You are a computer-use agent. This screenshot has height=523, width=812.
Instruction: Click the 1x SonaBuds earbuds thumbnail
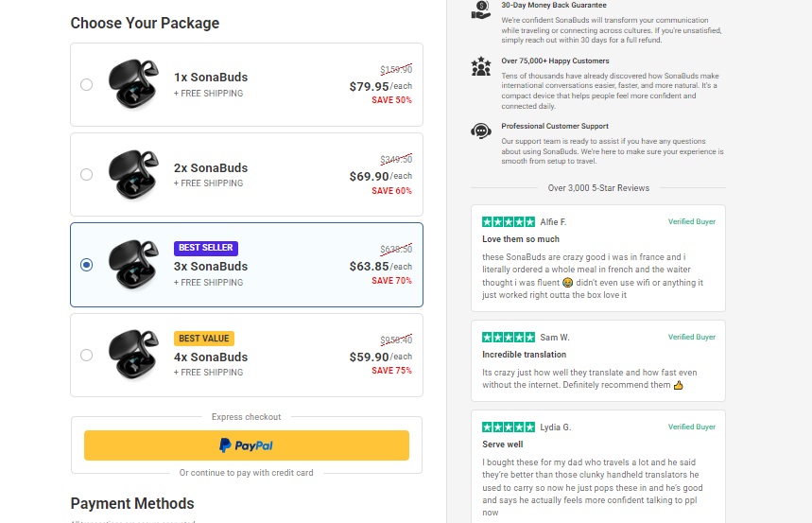pos(133,83)
